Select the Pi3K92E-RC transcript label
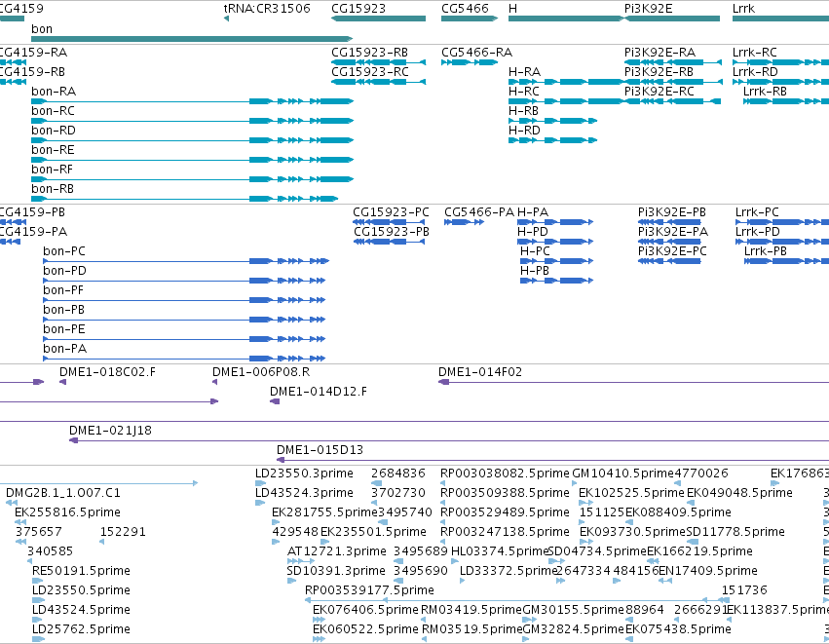 click(659, 92)
